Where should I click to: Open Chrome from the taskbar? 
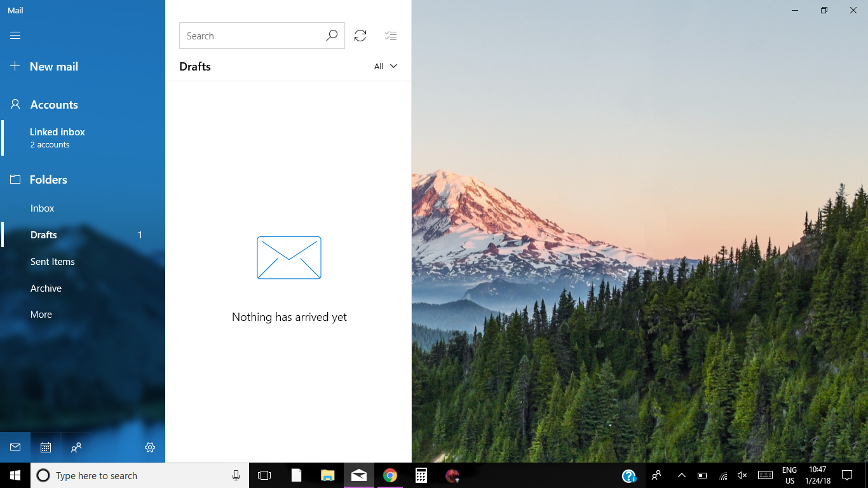click(x=390, y=475)
